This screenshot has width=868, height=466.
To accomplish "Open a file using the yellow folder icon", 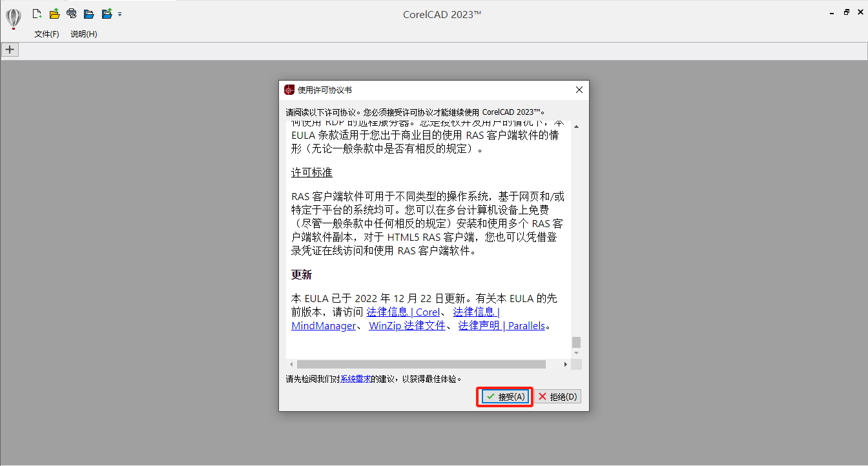I will [55, 13].
